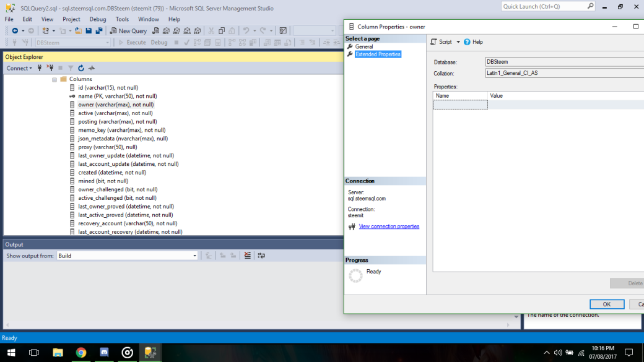Open the Connect dropdown in Object Explorer
Screen dimensions: 644x362
point(19,68)
